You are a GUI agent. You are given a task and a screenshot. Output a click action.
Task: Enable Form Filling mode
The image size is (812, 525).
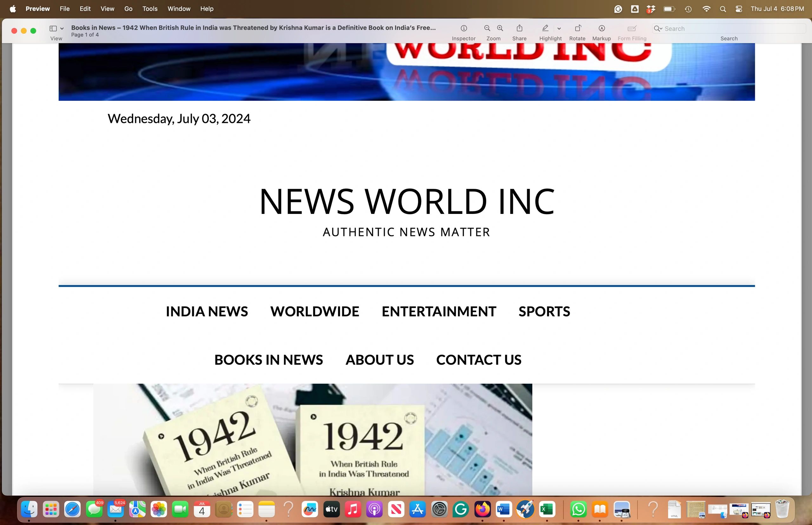(x=632, y=28)
